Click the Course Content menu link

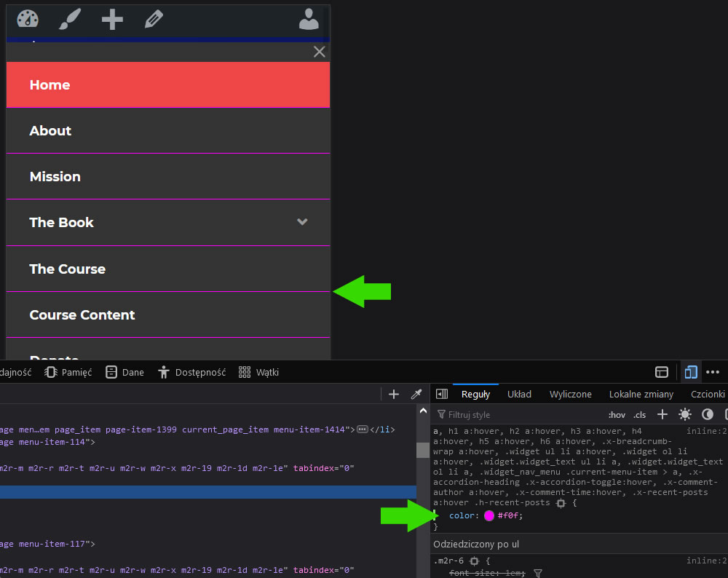click(x=82, y=314)
